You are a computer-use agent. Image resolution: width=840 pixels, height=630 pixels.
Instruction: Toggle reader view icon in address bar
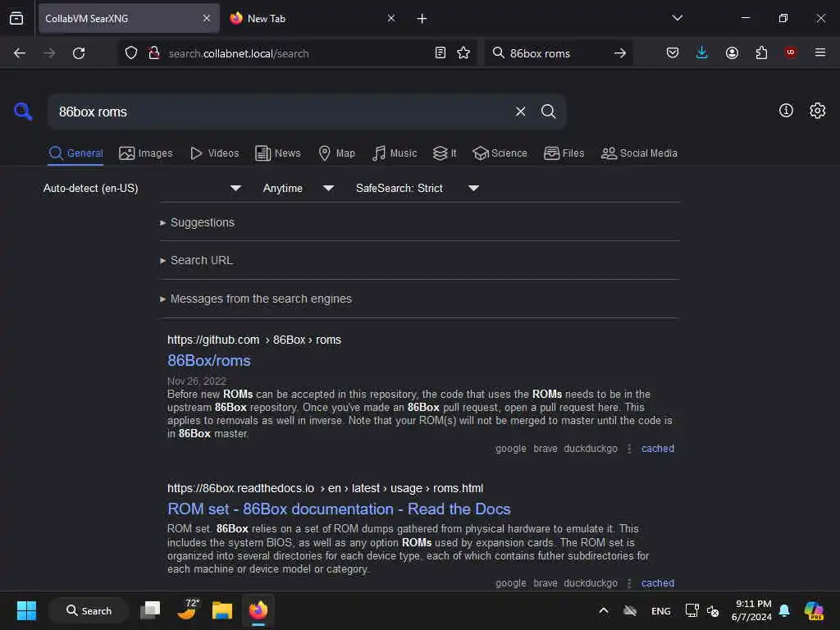pos(441,52)
